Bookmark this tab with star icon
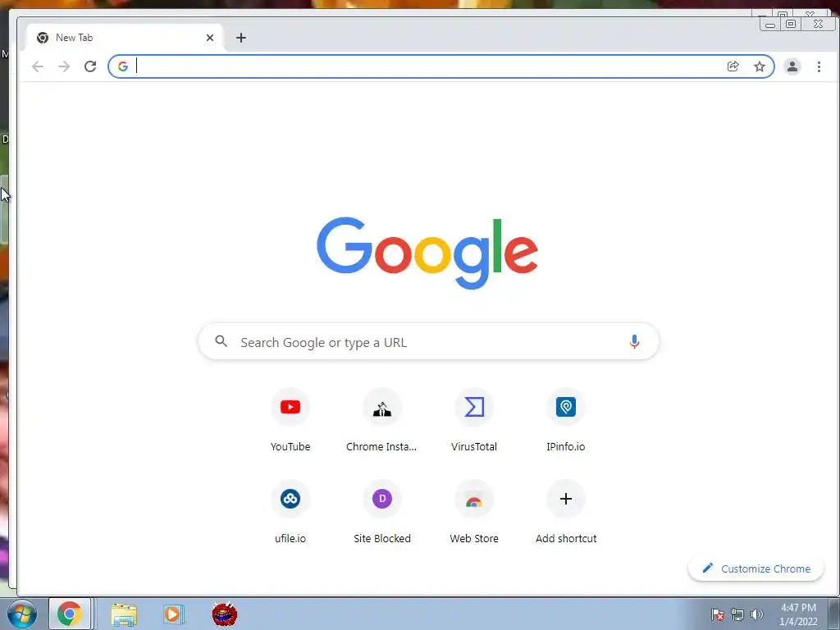 760,66
